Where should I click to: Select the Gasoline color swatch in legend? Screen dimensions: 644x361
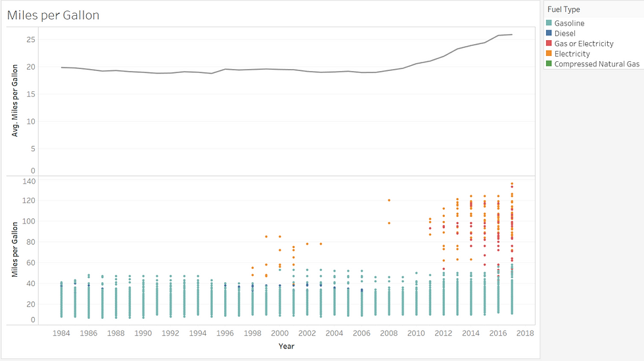coord(549,23)
